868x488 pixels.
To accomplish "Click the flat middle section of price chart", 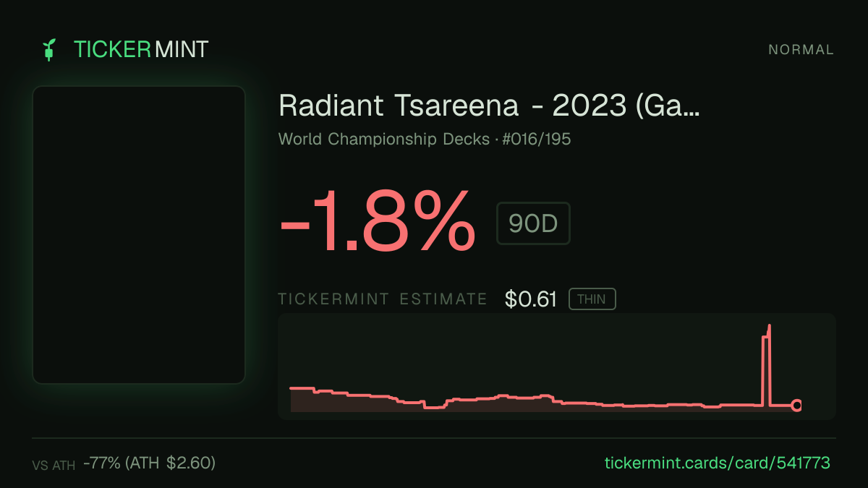I will coord(651,406).
